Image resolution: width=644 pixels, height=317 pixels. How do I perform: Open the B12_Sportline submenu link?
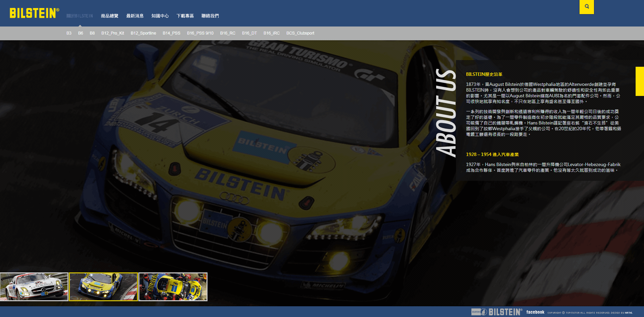[143, 33]
